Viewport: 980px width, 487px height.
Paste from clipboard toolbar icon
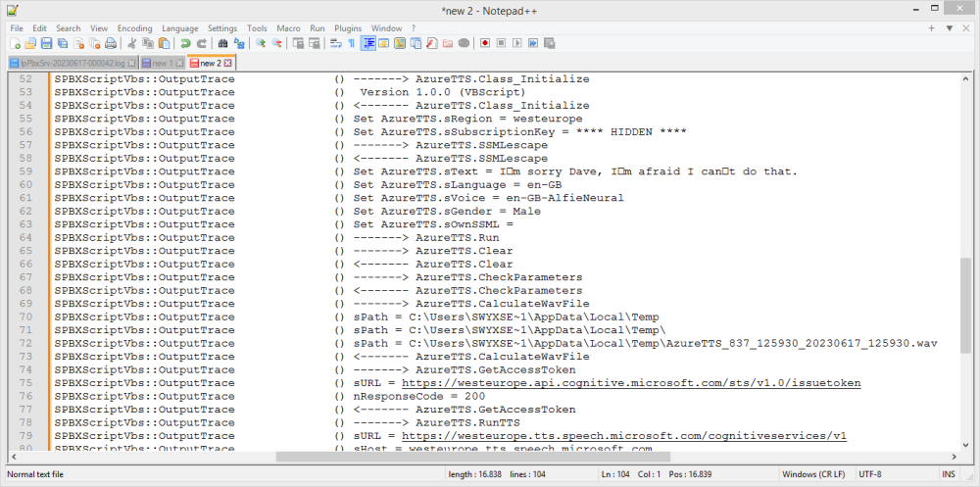click(164, 43)
